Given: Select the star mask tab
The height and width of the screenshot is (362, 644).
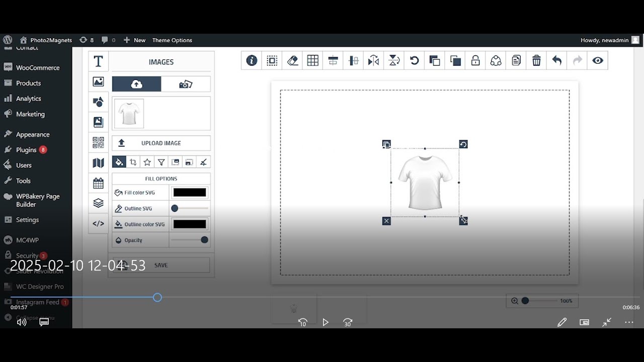Looking at the screenshot, I should coord(147,162).
